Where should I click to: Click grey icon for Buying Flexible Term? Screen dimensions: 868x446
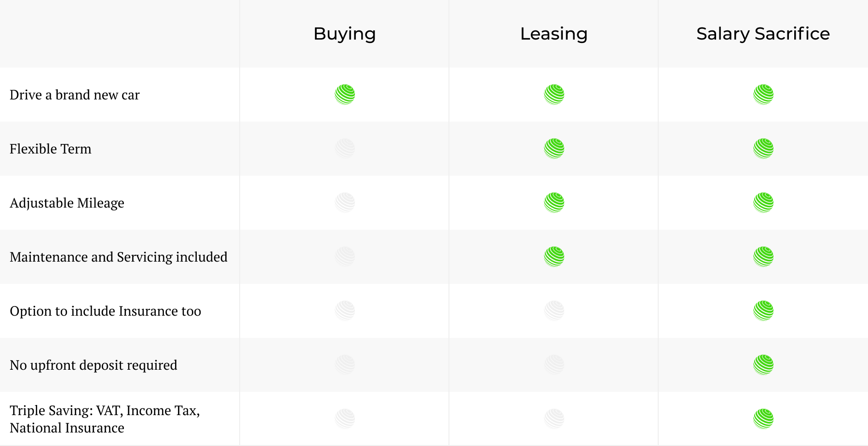(345, 149)
